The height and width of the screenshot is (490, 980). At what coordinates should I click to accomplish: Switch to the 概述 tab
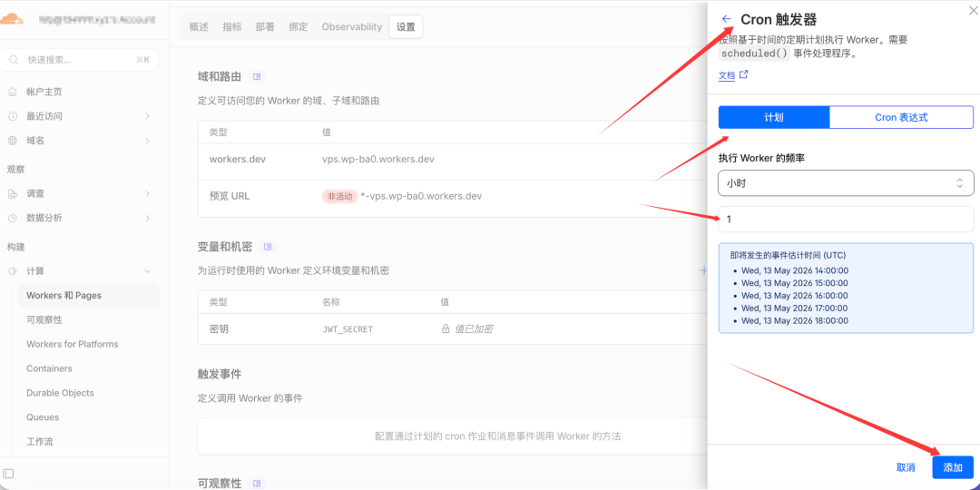199,27
